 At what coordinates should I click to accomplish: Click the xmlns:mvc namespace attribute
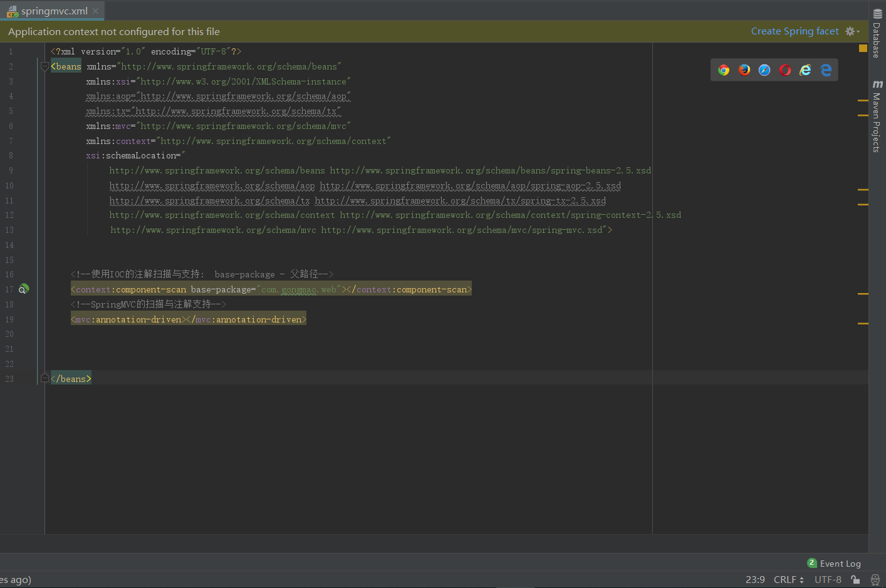click(x=218, y=126)
